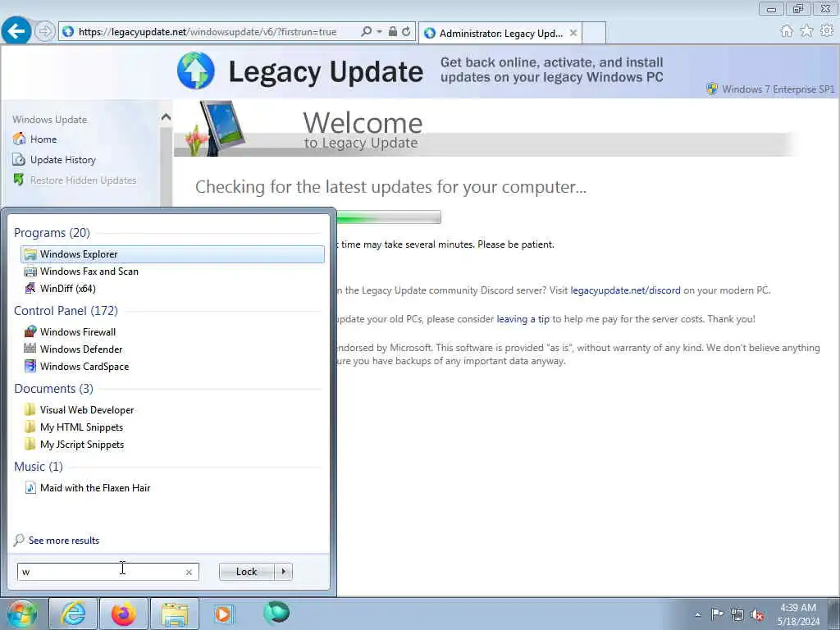Open Update History in the sidebar
Image resolution: width=840 pixels, height=630 pixels.
[x=62, y=160]
